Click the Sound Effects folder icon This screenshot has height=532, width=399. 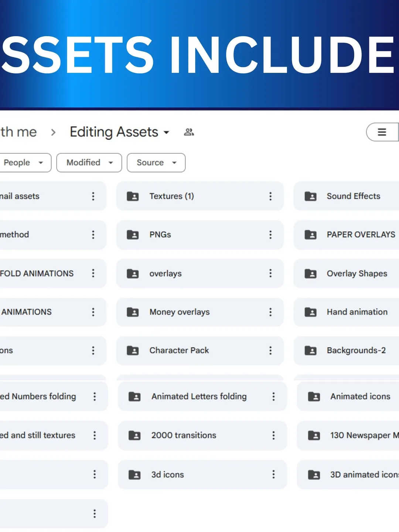pos(311,196)
